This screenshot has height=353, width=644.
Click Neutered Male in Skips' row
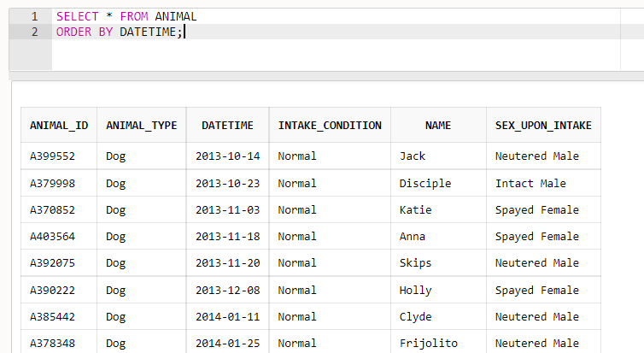536,263
